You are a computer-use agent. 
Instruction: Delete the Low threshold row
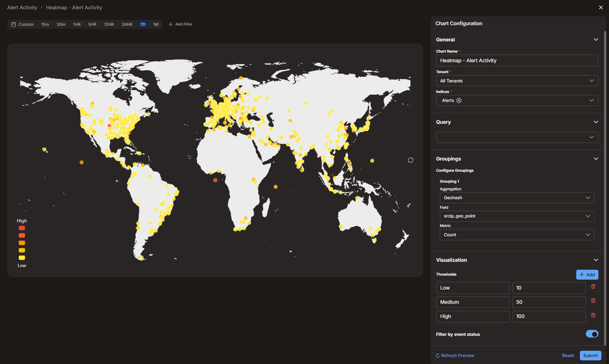[593, 287]
